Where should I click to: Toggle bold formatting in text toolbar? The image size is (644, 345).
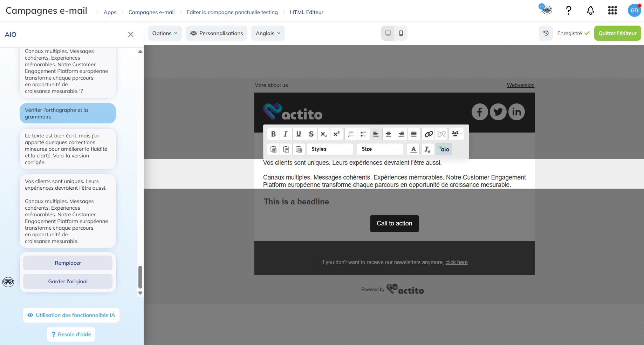pyautogui.click(x=274, y=134)
